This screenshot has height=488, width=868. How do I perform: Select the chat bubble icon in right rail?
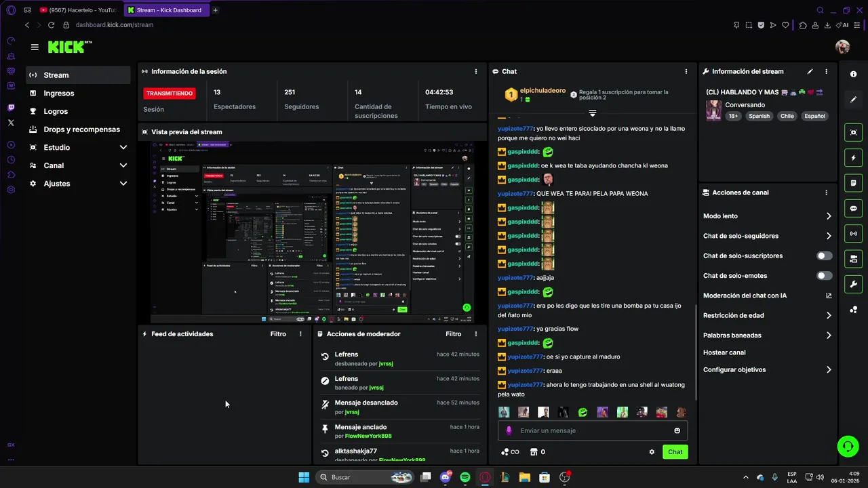tap(853, 208)
